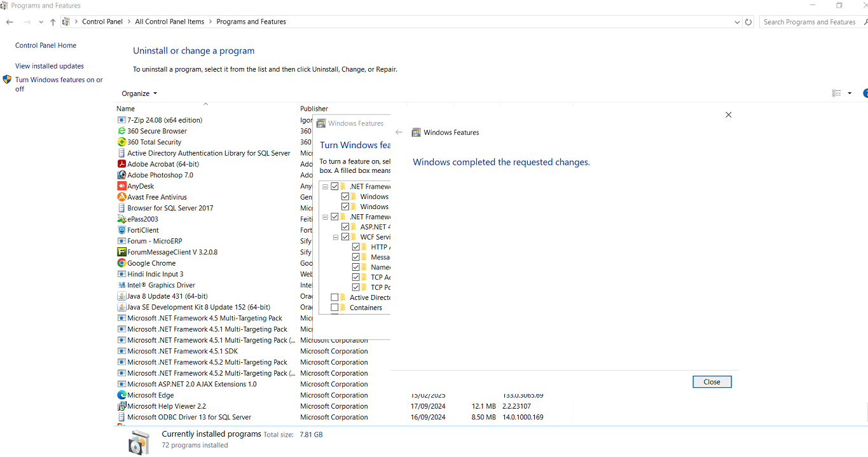Select Microsoft ODBC Driver 13 for SQL Server
Screen dimensions: 868x457
click(189, 417)
